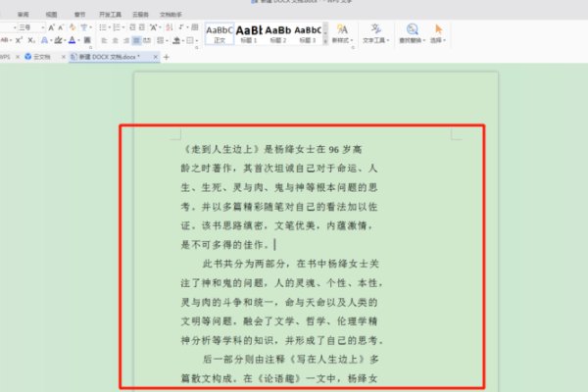This screenshot has height=392, width=588.
Task: Expand the text effect dropdown arrow
Action: point(51,40)
